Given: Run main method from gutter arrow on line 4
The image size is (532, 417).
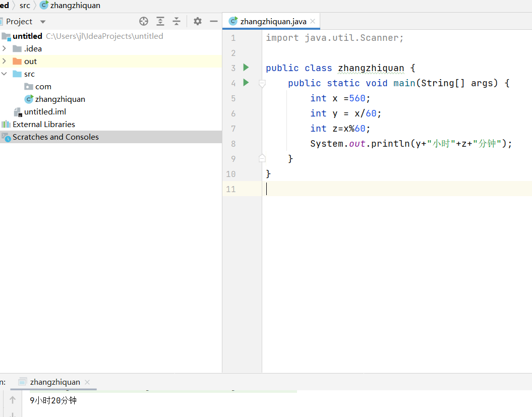Looking at the screenshot, I should [x=246, y=83].
